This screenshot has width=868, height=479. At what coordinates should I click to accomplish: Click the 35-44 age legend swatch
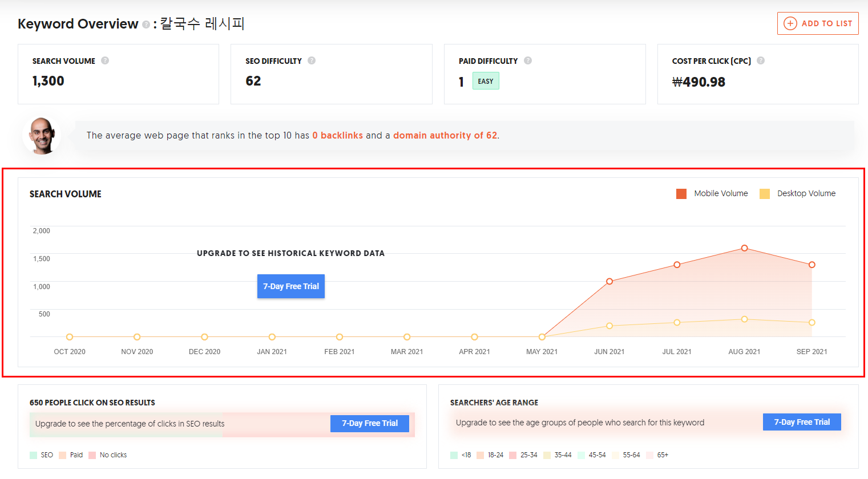[x=547, y=455]
